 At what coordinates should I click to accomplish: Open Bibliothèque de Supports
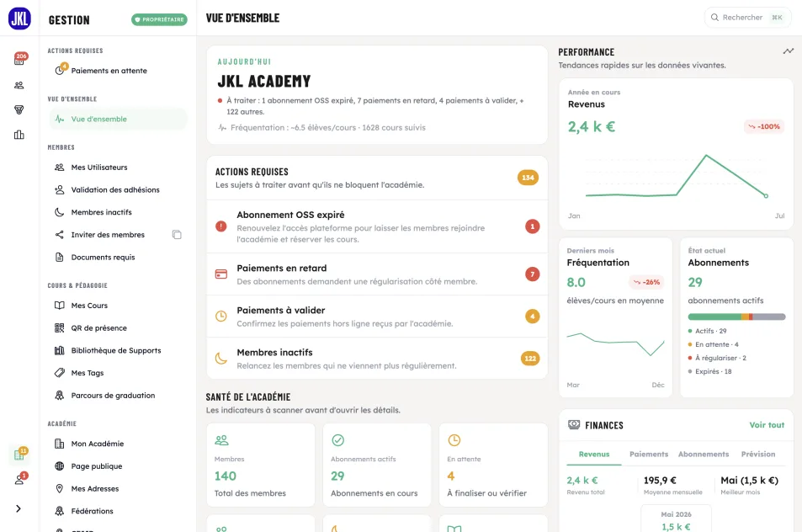point(118,350)
